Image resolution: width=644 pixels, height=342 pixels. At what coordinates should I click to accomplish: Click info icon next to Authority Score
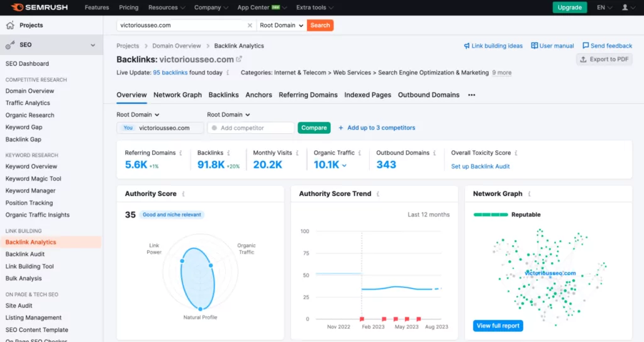point(184,194)
